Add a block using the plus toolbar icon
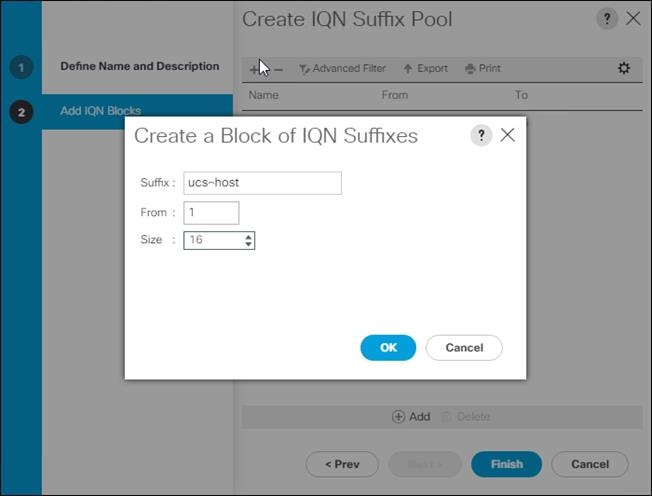 click(254, 69)
